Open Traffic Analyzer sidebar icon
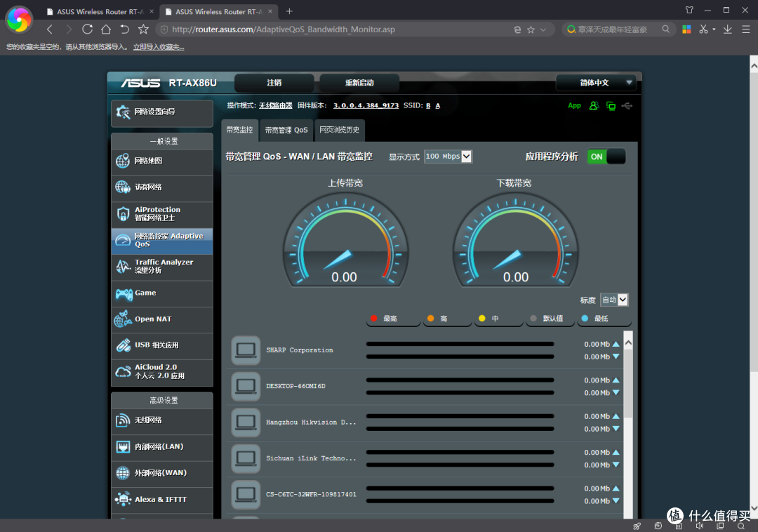 124,266
